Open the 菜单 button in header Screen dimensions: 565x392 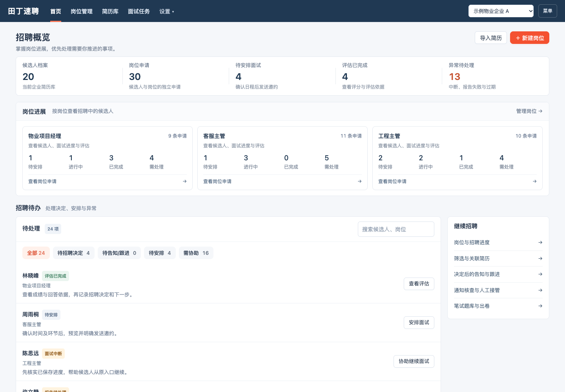coord(548,11)
